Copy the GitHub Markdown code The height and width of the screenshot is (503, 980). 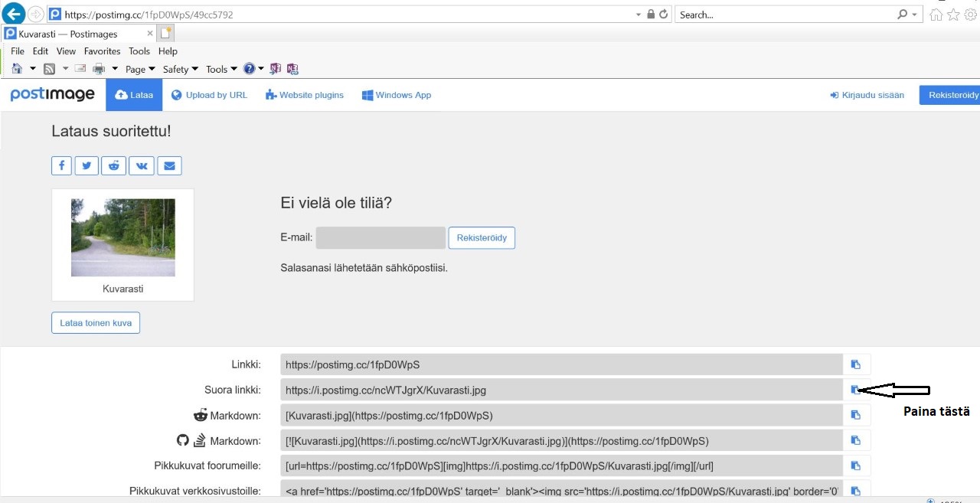pyautogui.click(x=856, y=440)
